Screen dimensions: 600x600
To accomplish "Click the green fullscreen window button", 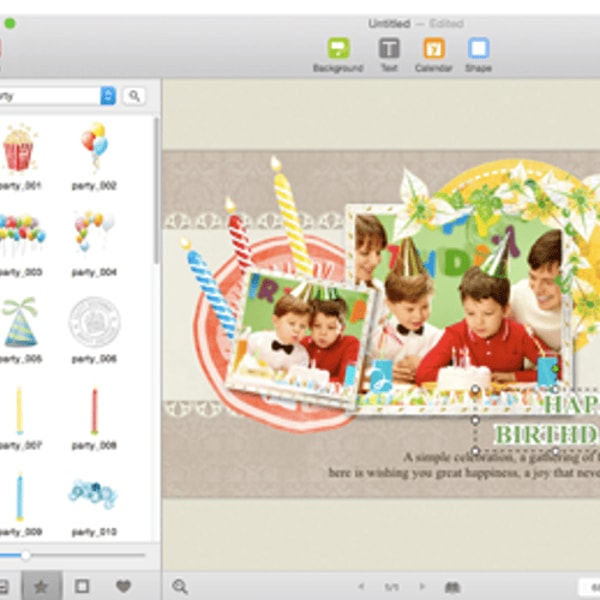I will (10, 24).
